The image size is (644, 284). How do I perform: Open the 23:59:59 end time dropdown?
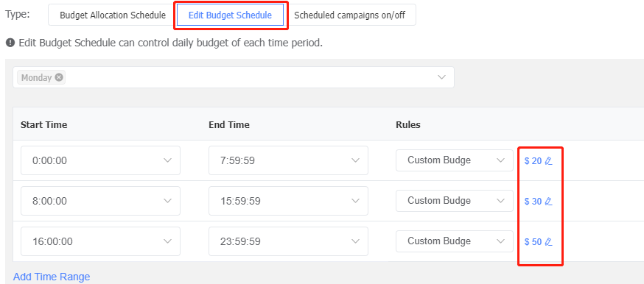[x=288, y=241]
